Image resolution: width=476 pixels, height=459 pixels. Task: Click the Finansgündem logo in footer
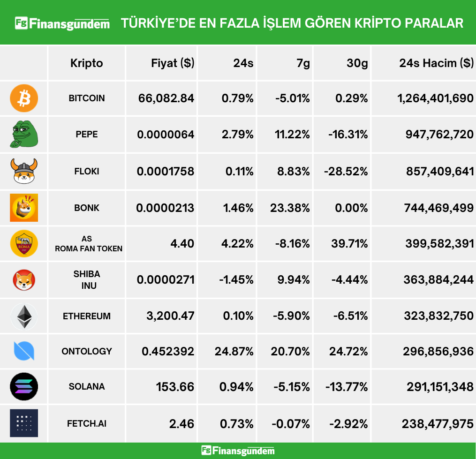238,451
